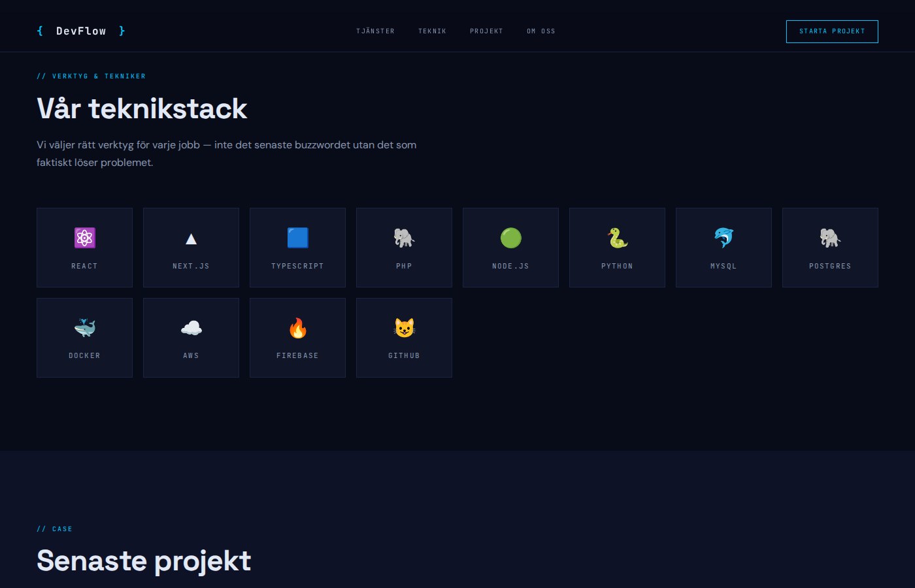Click the React atom icon

click(x=84, y=238)
